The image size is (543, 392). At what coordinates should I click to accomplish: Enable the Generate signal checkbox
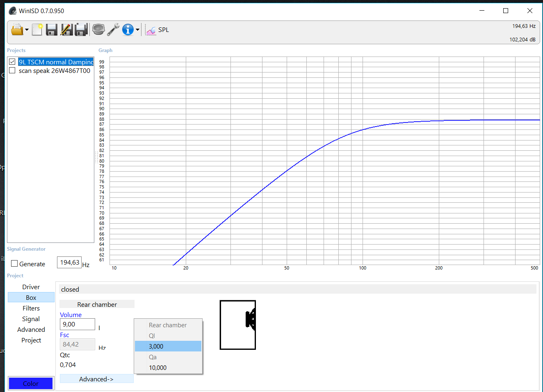[x=14, y=264]
